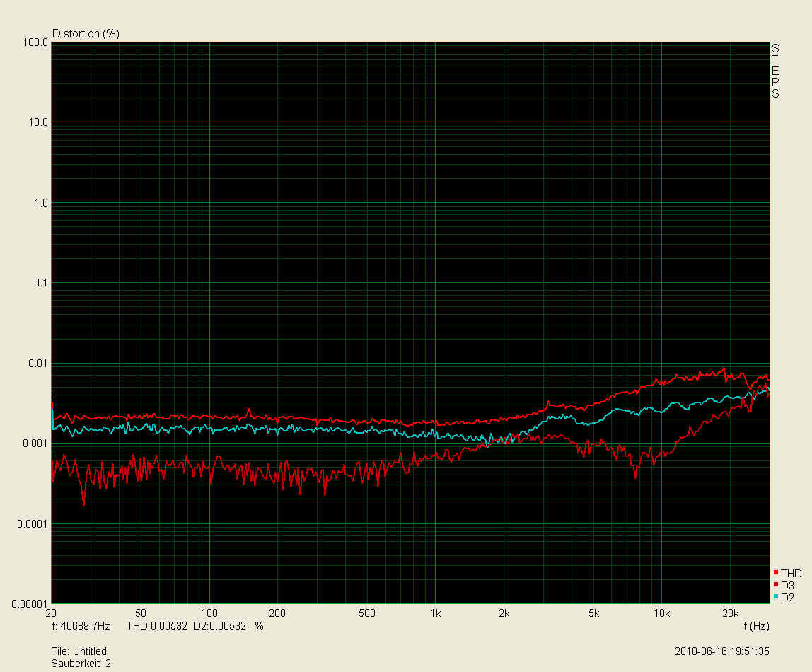Click the 20 frequency axis label

pyautogui.click(x=51, y=613)
